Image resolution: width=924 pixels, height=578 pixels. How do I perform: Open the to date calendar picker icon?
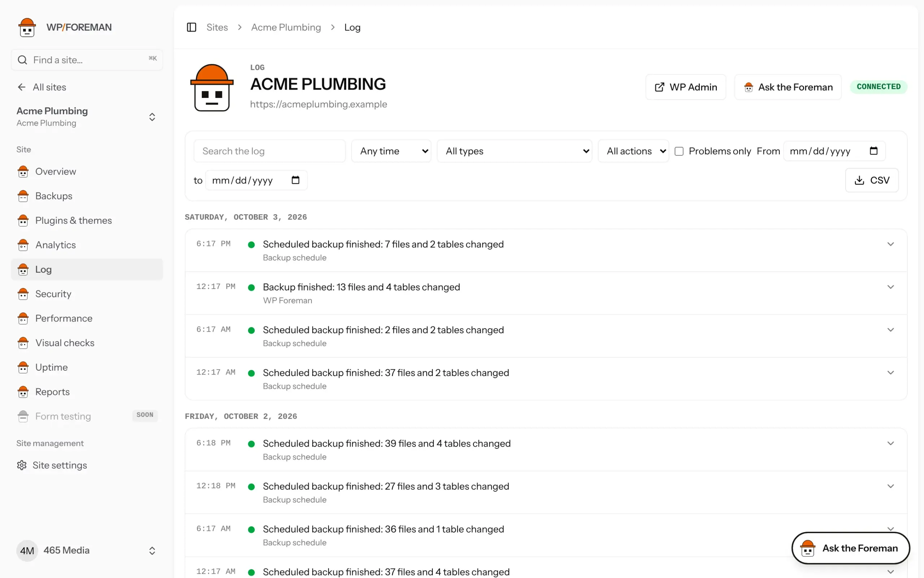pyautogui.click(x=296, y=180)
